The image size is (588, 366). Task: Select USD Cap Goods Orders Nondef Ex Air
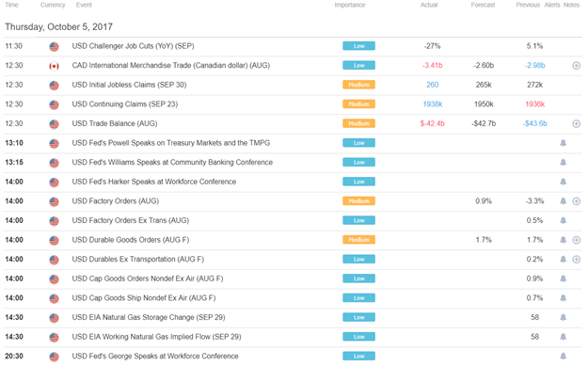[x=148, y=278]
